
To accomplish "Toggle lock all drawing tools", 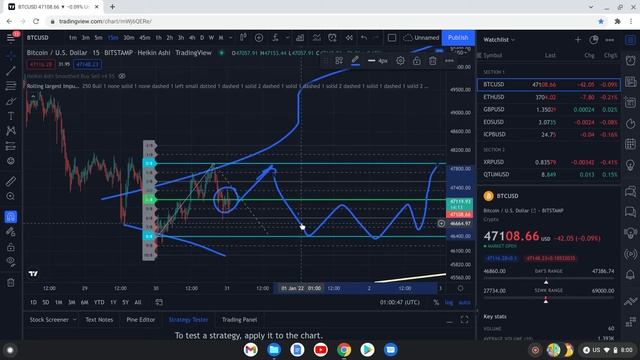I will (x=11, y=247).
